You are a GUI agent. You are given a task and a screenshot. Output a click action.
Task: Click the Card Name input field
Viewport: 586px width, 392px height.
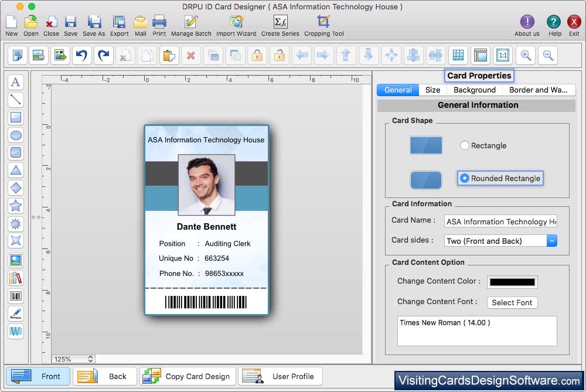(500, 221)
